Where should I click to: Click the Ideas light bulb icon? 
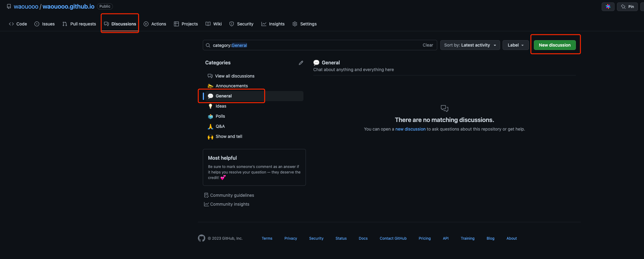(210, 106)
